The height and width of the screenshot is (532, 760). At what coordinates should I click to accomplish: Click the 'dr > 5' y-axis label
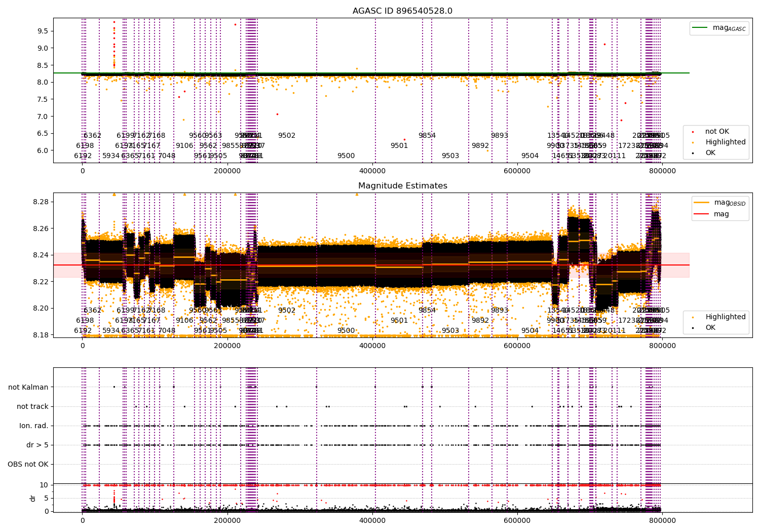(37, 445)
